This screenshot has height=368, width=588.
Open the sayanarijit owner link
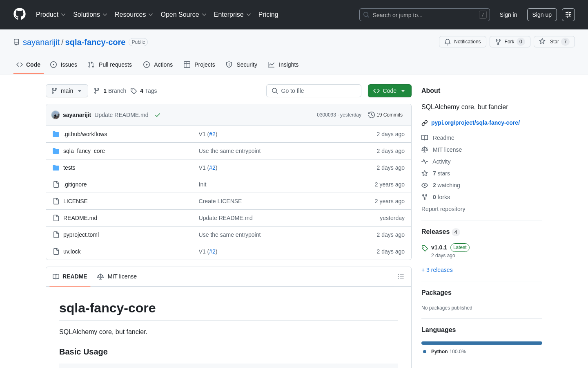pos(41,42)
